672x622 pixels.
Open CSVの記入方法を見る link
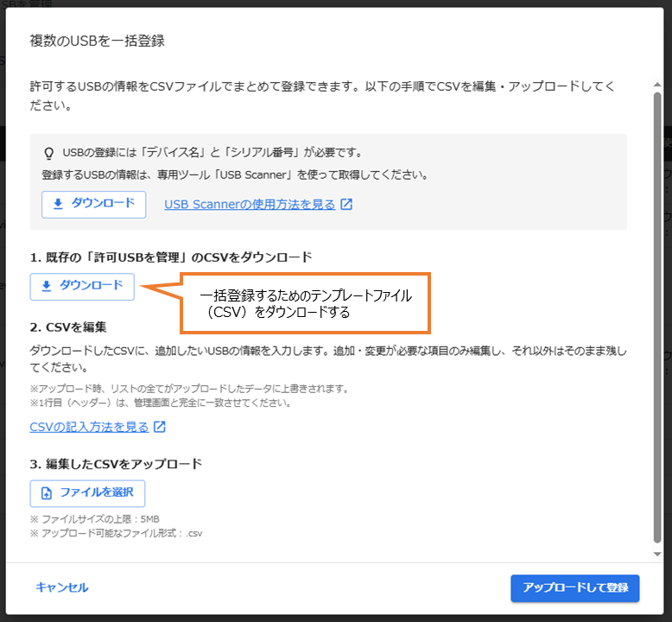(x=89, y=427)
